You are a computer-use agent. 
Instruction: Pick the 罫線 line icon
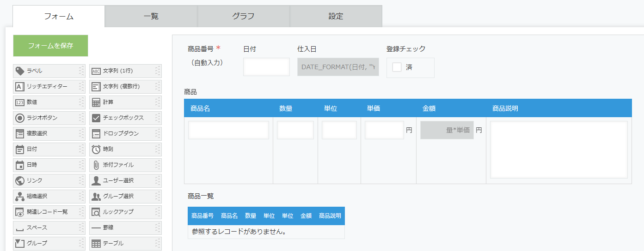(96, 228)
